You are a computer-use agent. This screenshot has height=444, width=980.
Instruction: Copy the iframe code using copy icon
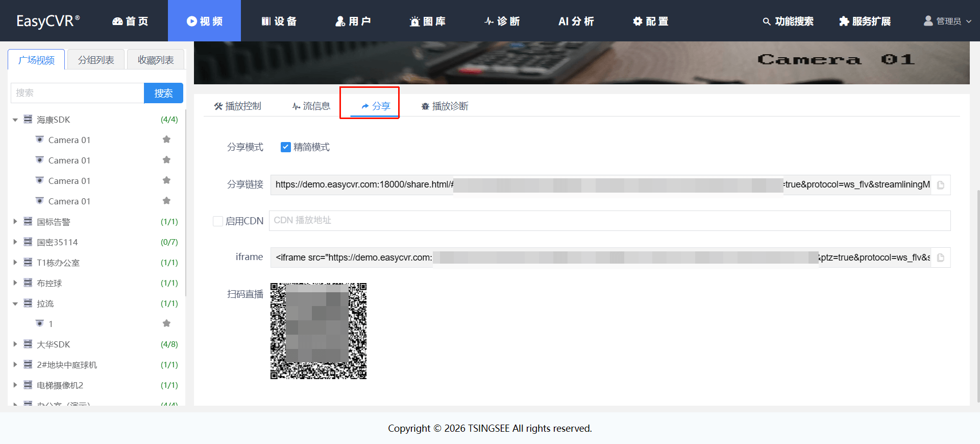[940, 258]
